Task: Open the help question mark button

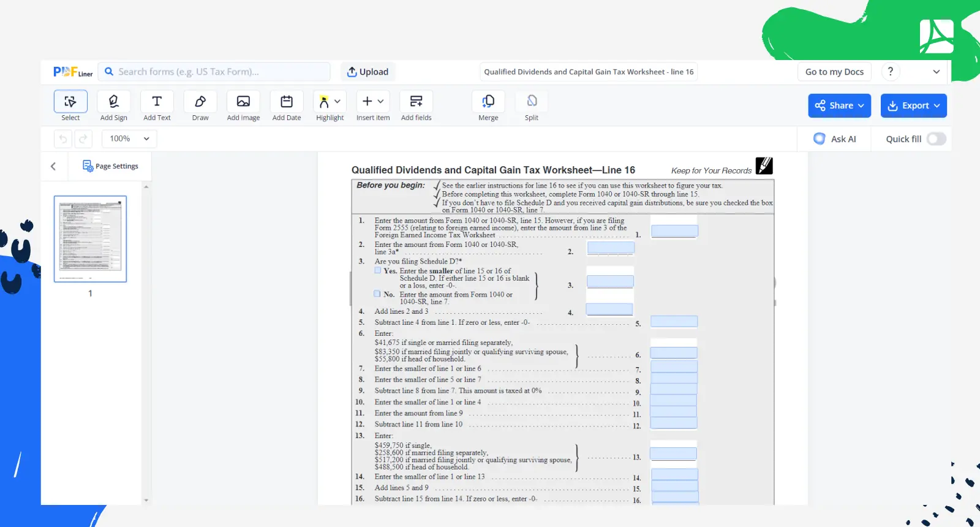Action: tap(891, 72)
